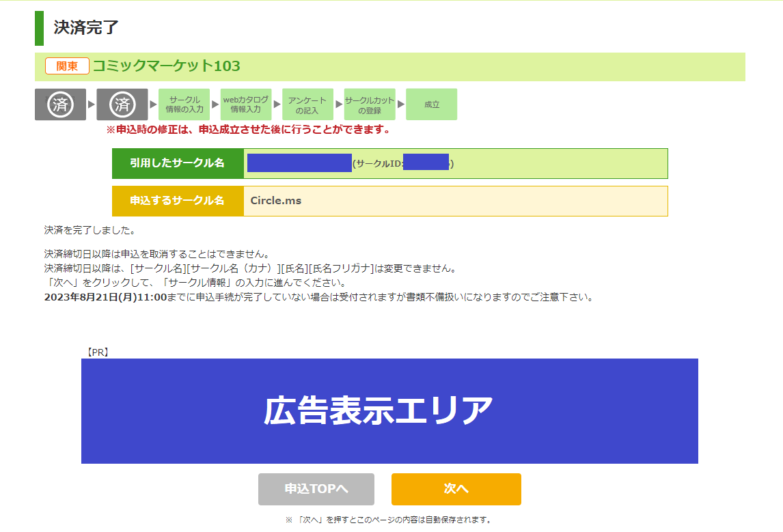
Task: Click the red 申込時の修正 notice text
Action: [248, 130]
